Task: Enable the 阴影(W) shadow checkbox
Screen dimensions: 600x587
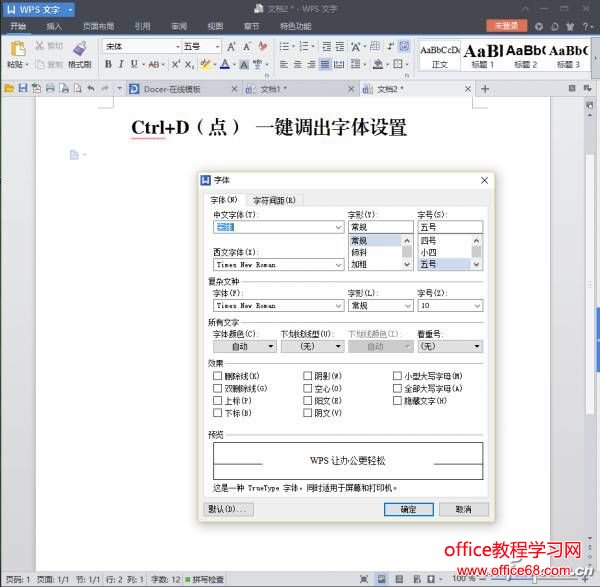Action: click(x=307, y=376)
